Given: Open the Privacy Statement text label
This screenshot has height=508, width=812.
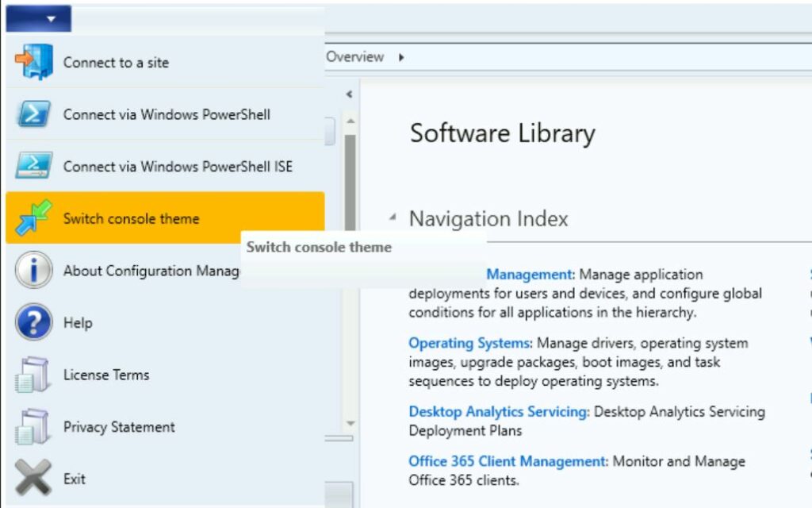Looking at the screenshot, I should 119,426.
